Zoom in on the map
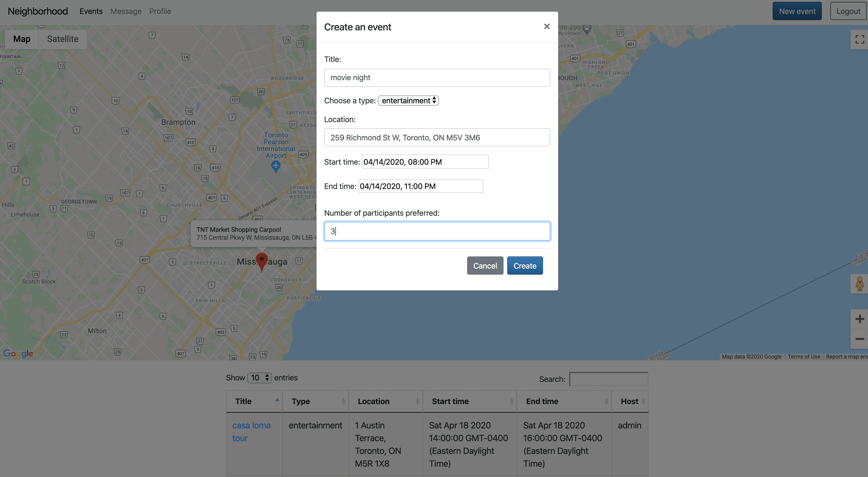868x477 pixels. [x=860, y=319]
